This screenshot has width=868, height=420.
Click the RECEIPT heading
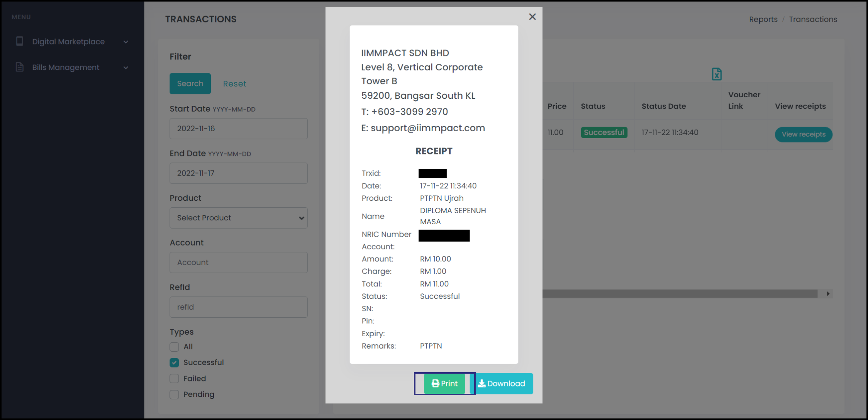[x=434, y=151]
